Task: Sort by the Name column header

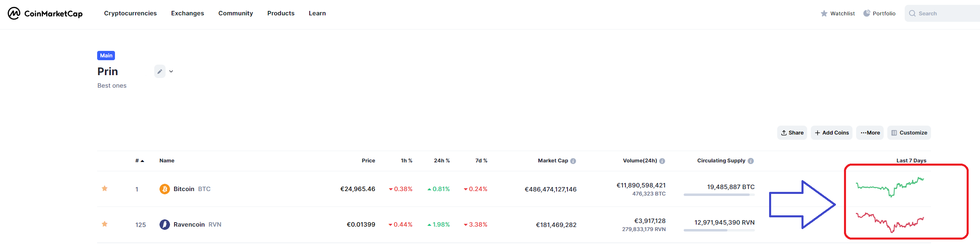Action: click(167, 161)
